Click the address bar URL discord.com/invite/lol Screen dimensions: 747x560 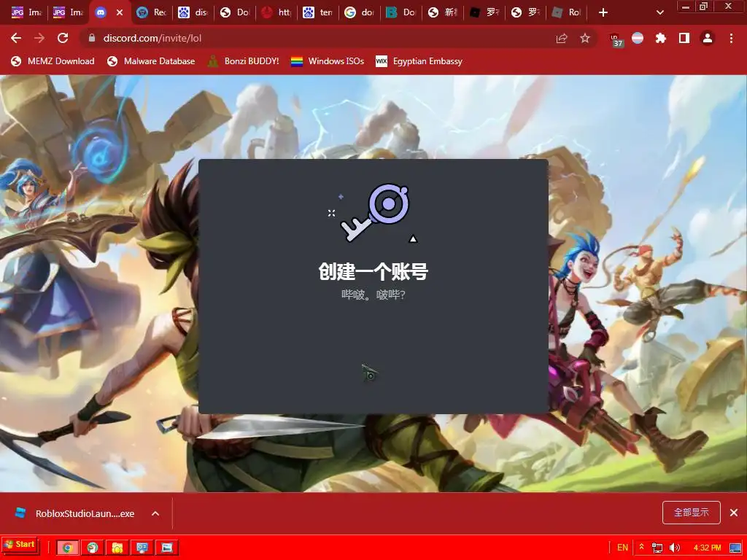click(152, 38)
